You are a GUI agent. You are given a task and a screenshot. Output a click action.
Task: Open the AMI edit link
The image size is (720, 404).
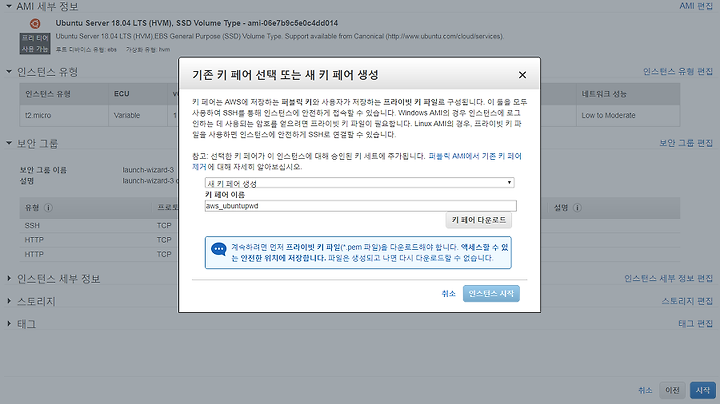pyautogui.click(x=696, y=6)
